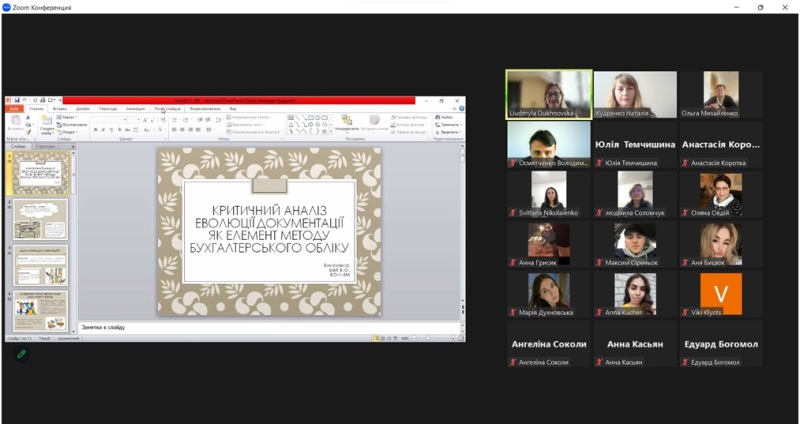The image size is (800, 424).
Task: Toggle bold (Ж) formatting
Action: (95, 130)
